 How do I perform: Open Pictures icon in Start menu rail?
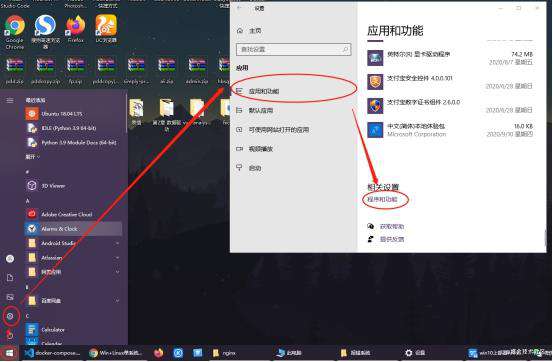[10, 297]
